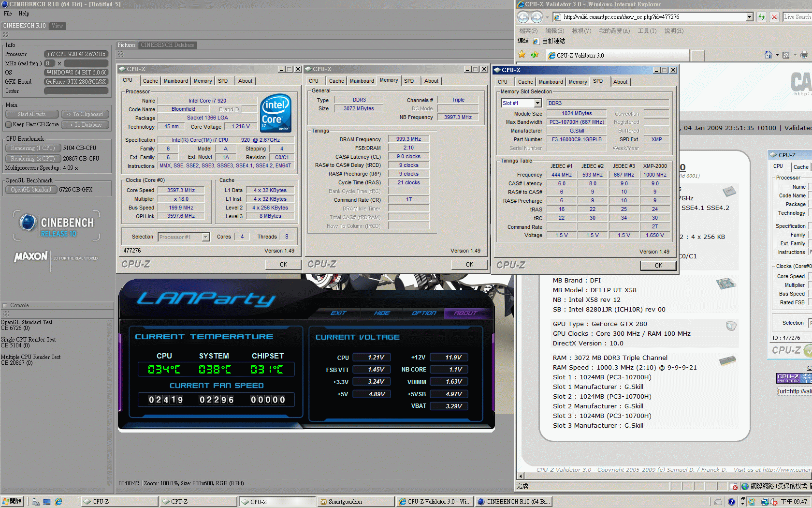Open File menu in CINEBENCH
The image size is (812, 508).
[8, 14]
